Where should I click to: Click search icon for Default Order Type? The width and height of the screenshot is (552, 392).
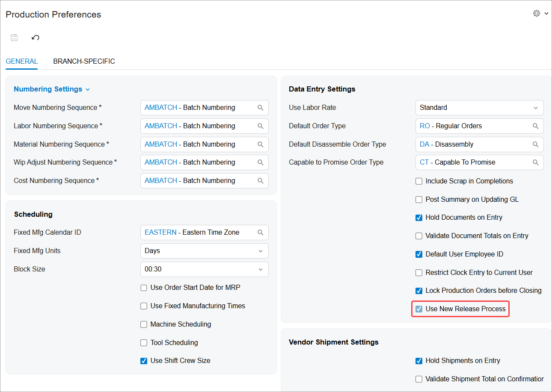coord(535,126)
